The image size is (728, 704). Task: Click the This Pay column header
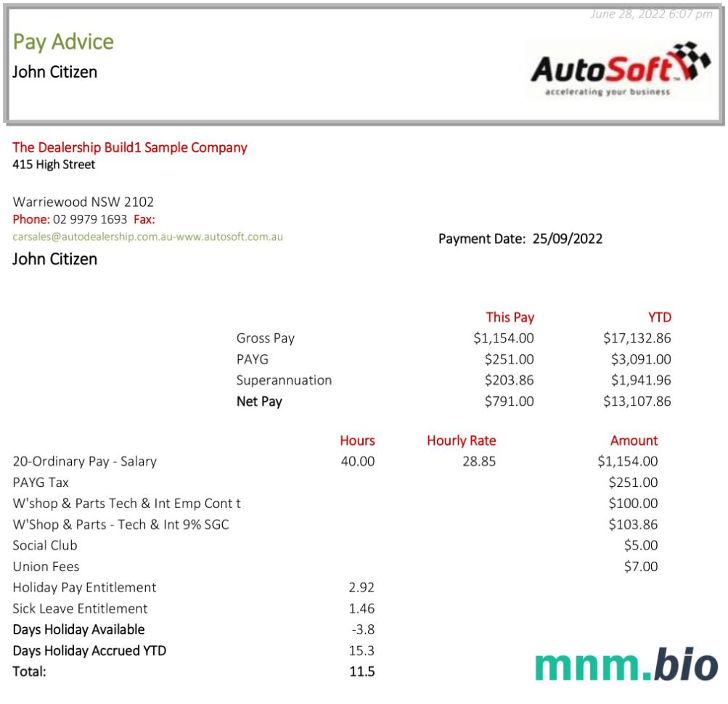[510, 317]
